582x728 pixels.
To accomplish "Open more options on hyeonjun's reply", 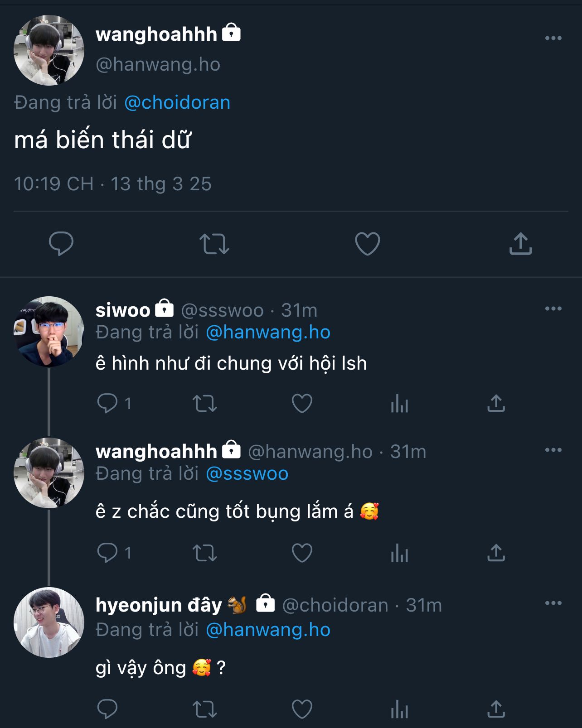I will tap(553, 603).
